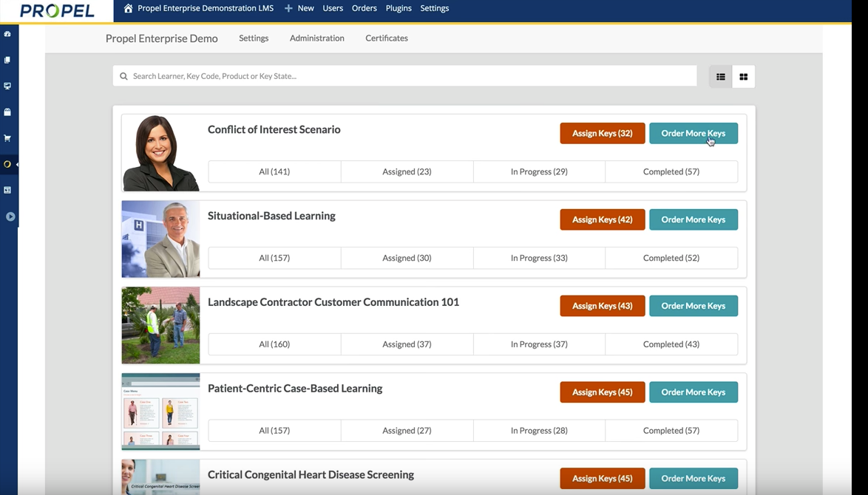This screenshot has width=868, height=495.
Task: Open the monitor/courses icon in sidebar
Action: coord(7,86)
